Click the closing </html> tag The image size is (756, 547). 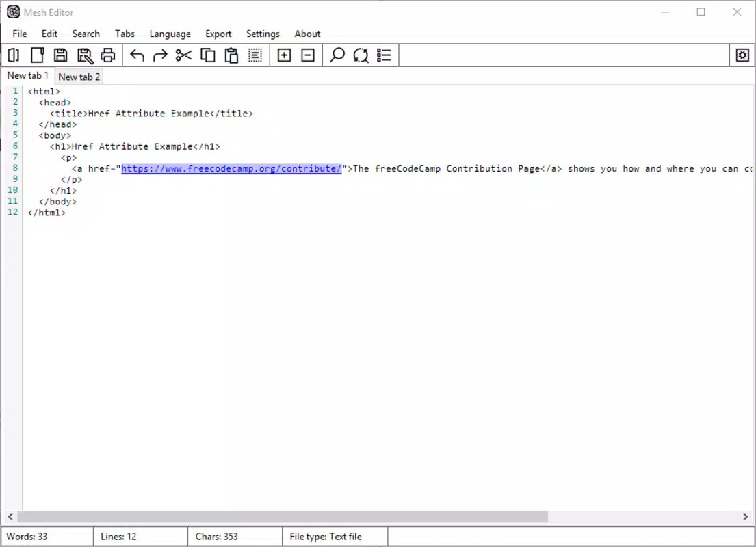pos(47,213)
